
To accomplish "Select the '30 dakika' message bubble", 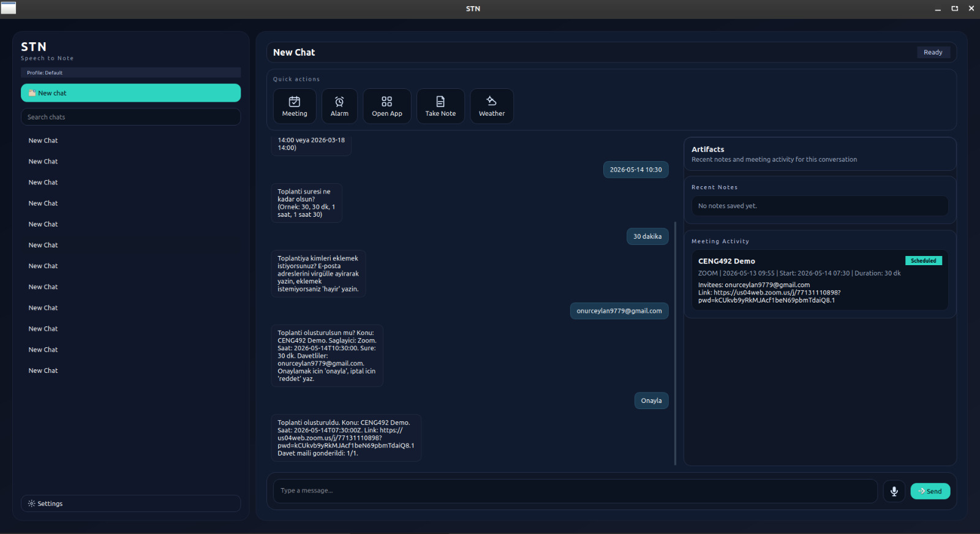I will pyautogui.click(x=647, y=236).
